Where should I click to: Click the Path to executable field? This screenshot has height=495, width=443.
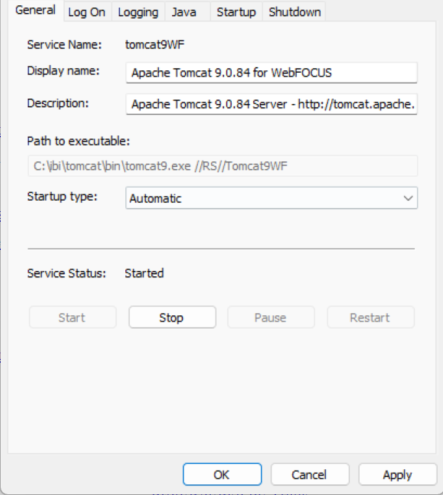tap(223, 166)
